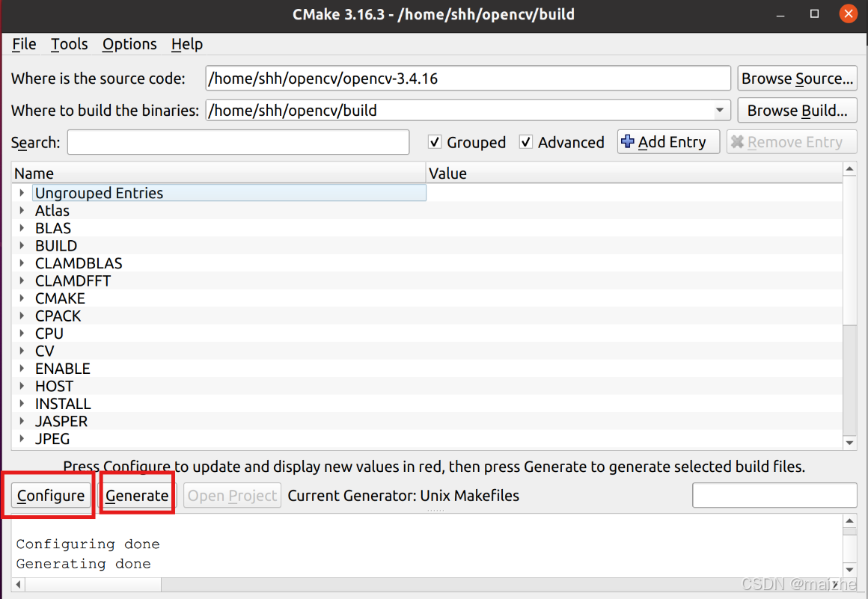Viewport: 868px width, 599px height.
Task: Click the 'Generating done' log line
Action: pyautogui.click(x=83, y=564)
